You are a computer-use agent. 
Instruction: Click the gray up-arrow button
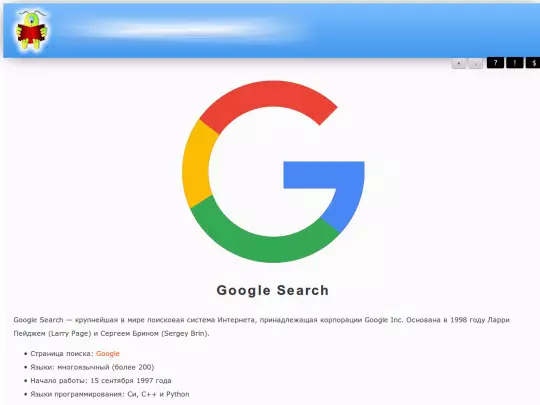point(458,63)
